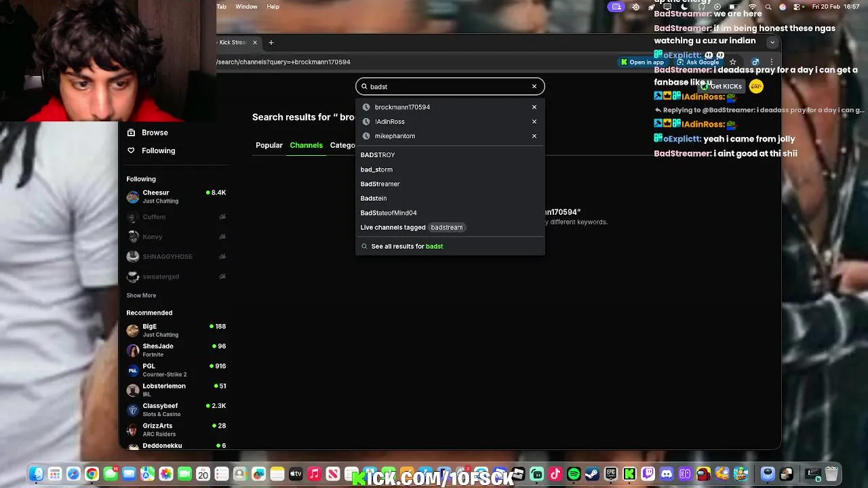Open the PGL Counter-Strike 2 channel
This screenshot has height=488, width=868.
(x=176, y=370)
